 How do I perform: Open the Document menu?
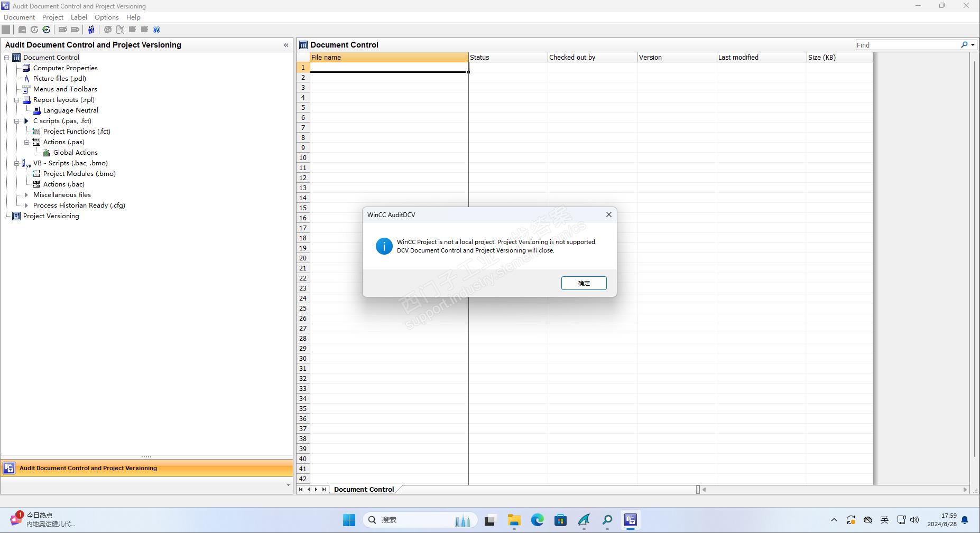19,17
